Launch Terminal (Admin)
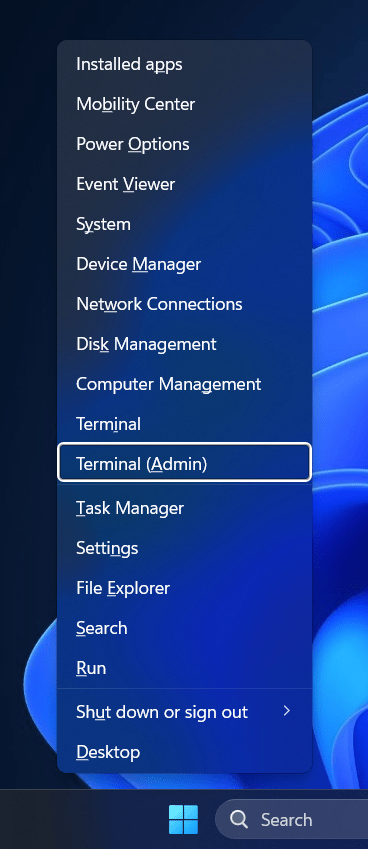The image size is (368, 849). 184,462
